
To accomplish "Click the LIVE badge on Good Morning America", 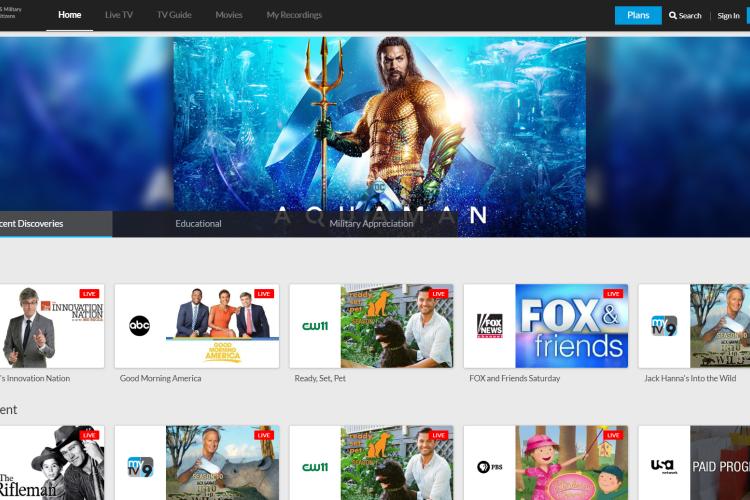I will [x=264, y=294].
